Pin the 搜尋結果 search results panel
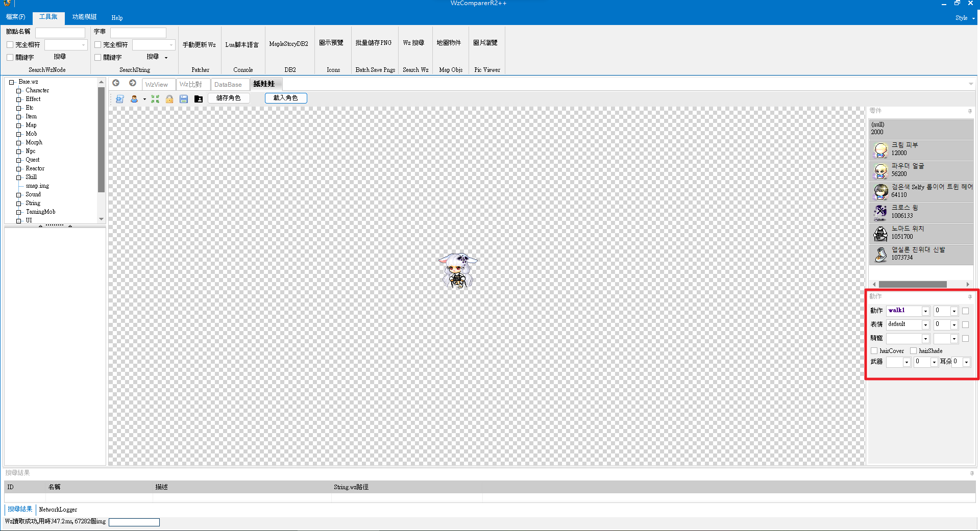The height and width of the screenshot is (531, 980). [972, 473]
